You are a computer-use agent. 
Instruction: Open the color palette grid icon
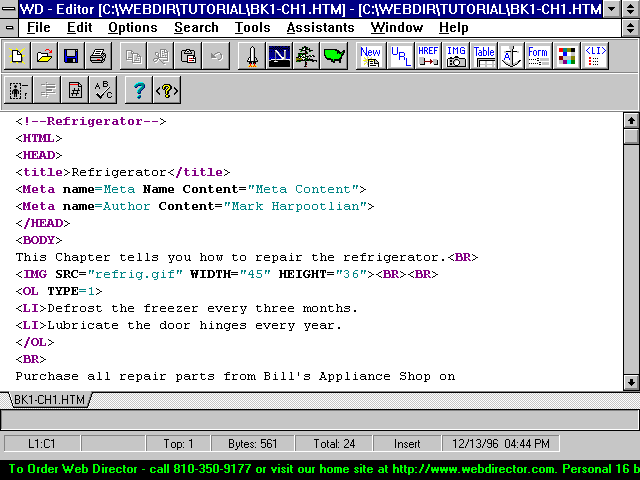(566, 56)
